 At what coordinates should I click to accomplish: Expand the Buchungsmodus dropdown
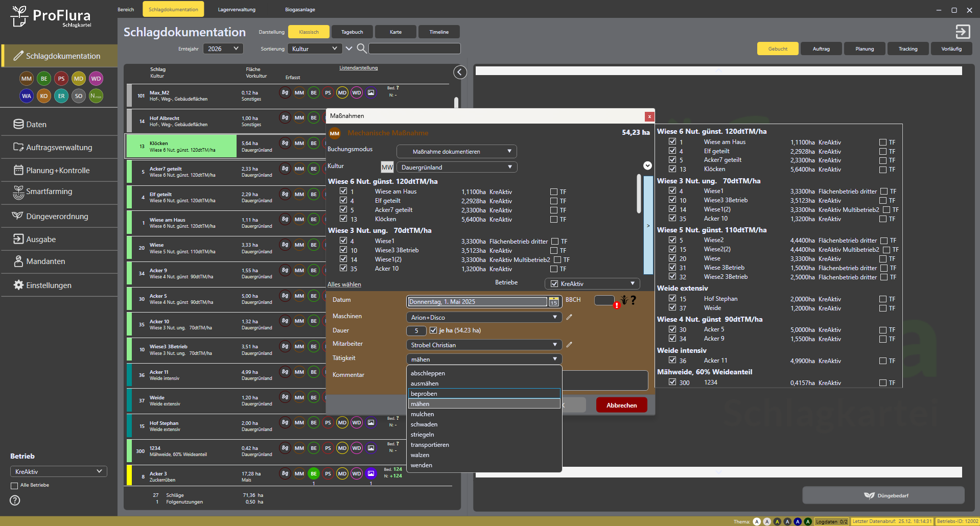(457, 152)
